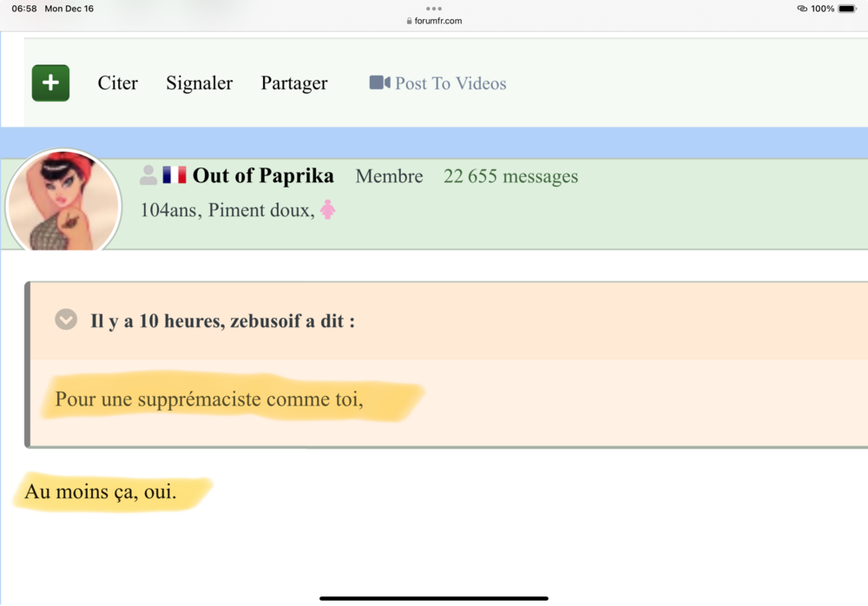Image resolution: width=868 pixels, height=606 pixels.
Task: Click the green plus multi-quote button
Action: [x=50, y=83]
